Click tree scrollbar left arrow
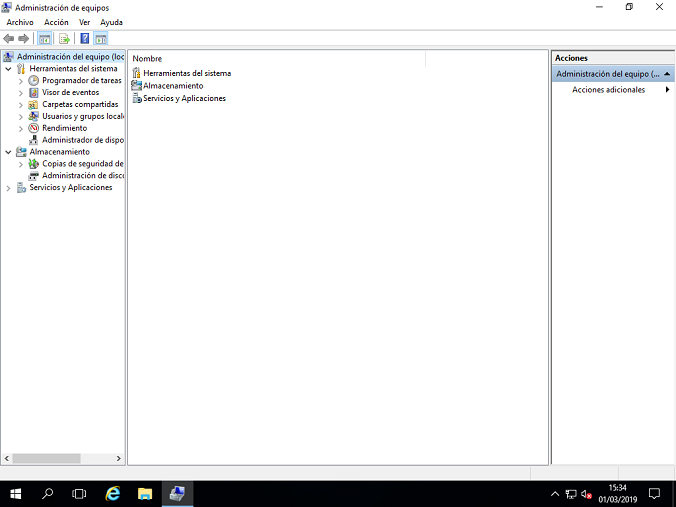 [x=6, y=458]
